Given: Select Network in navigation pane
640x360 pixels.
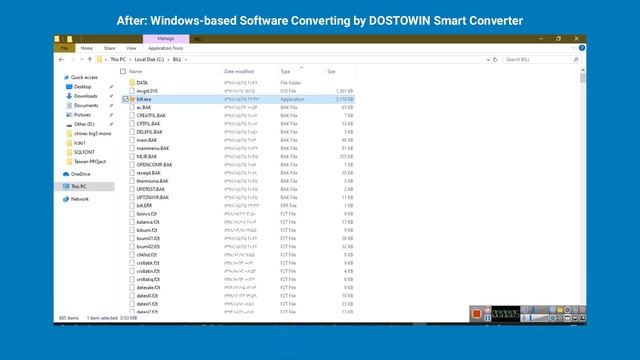Looking at the screenshot, I should (76, 199).
